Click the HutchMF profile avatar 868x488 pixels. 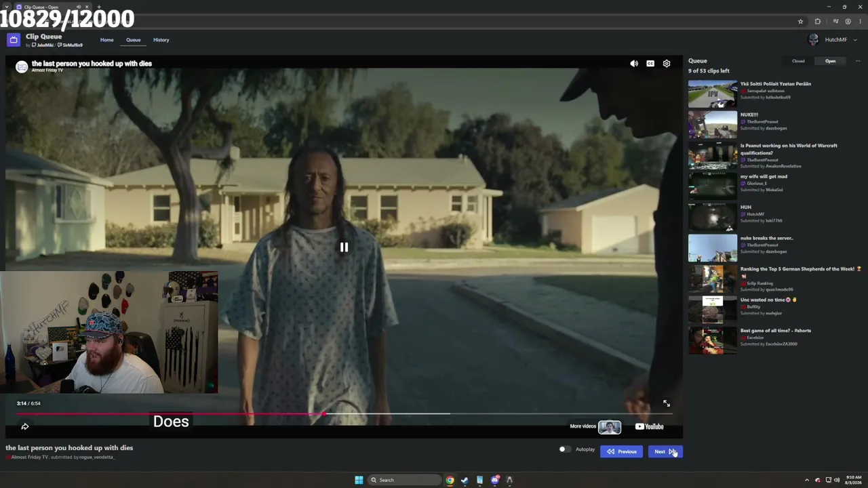[814, 40]
